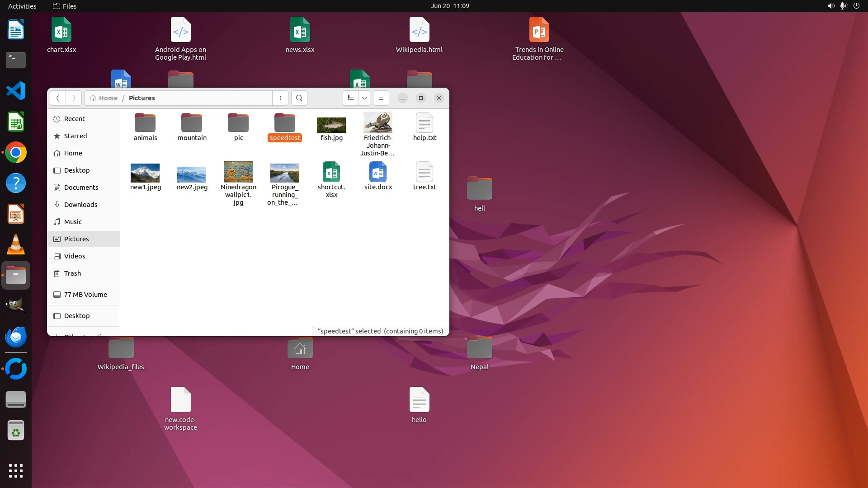Viewport: 868px width, 488px height.
Task: Open Visual Studio Code from dock
Action: click(x=16, y=91)
